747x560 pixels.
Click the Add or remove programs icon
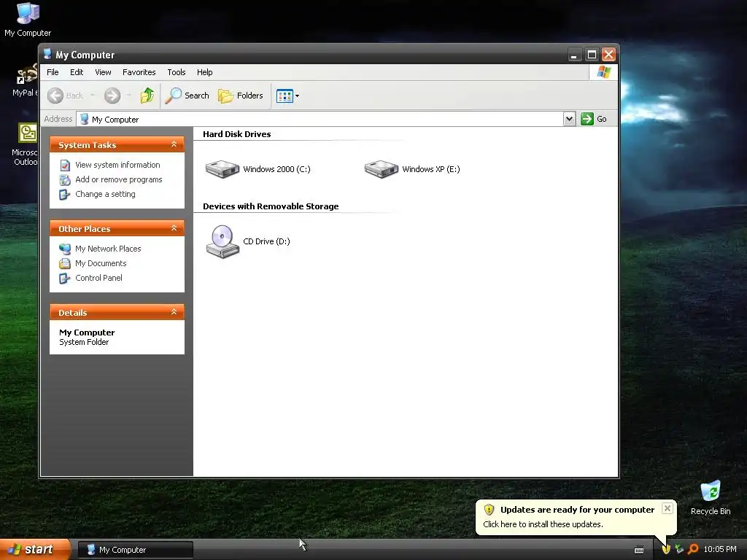[65, 180]
